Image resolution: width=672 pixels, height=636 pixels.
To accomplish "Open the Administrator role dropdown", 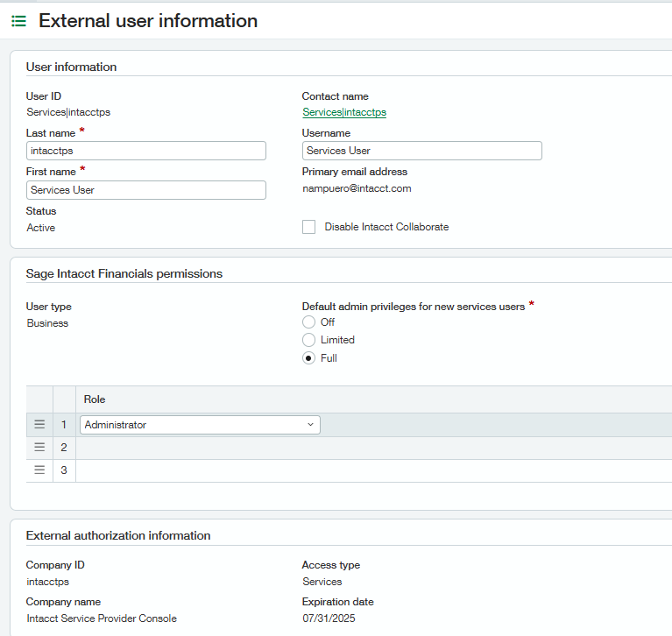I will pyautogui.click(x=200, y=425).
